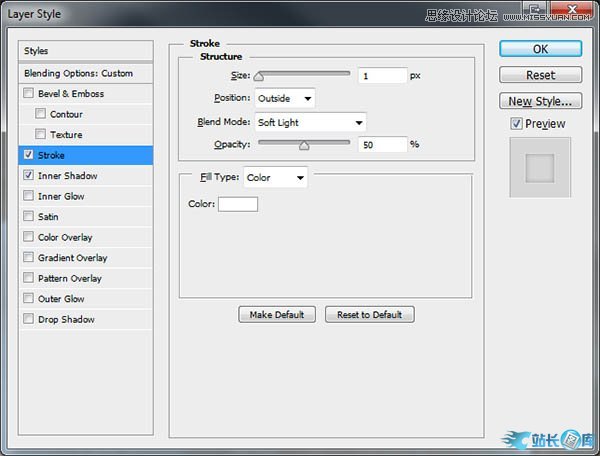Open the New Style dialog
Image resolution: width=600 pixels, height=456 pixels.
(x=540, y=101)
